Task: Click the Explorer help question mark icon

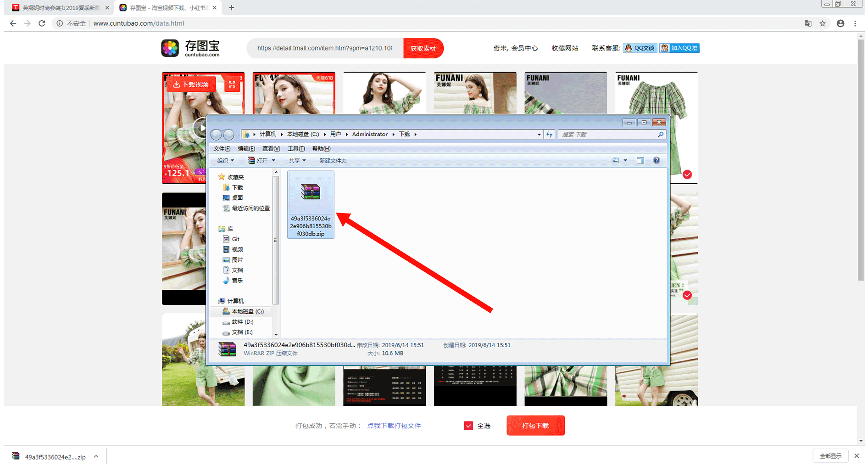Action: click(x=657, y=160)
